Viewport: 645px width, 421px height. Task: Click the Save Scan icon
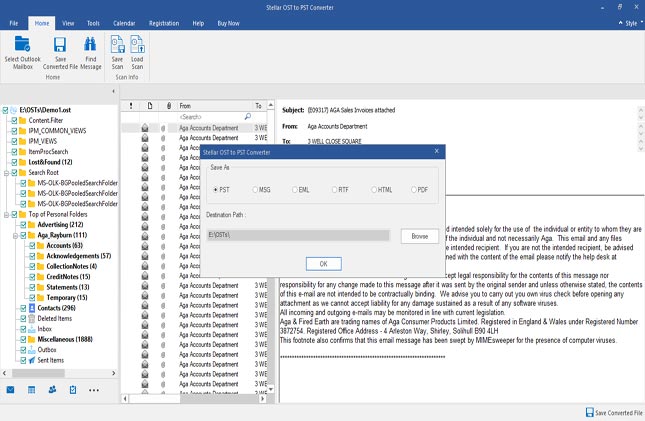[x=117, y=44]
